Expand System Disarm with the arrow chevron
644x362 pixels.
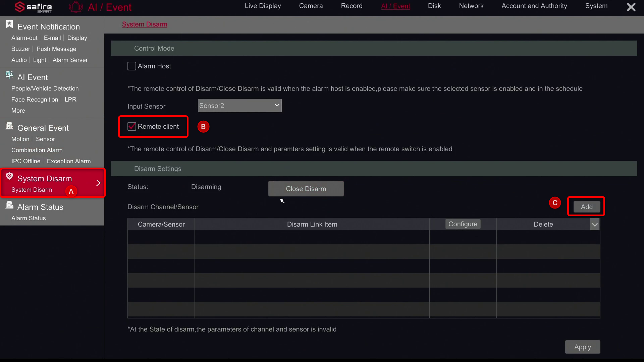98,183
